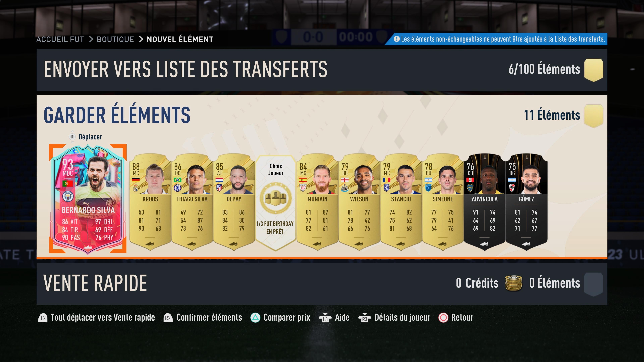This screenshot has width=644, height=362.
Task: Click the triangle Comparer prix icon
Action: (x=255, y=318)
